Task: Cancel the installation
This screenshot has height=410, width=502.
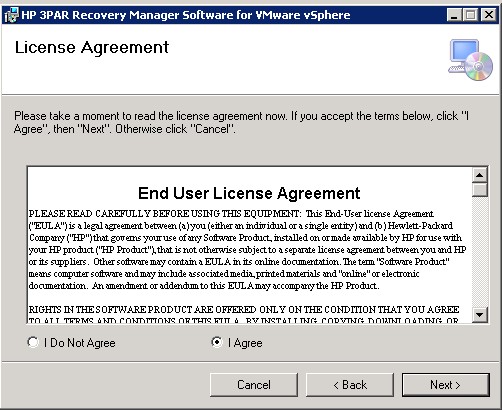Action: click(254, 385)
